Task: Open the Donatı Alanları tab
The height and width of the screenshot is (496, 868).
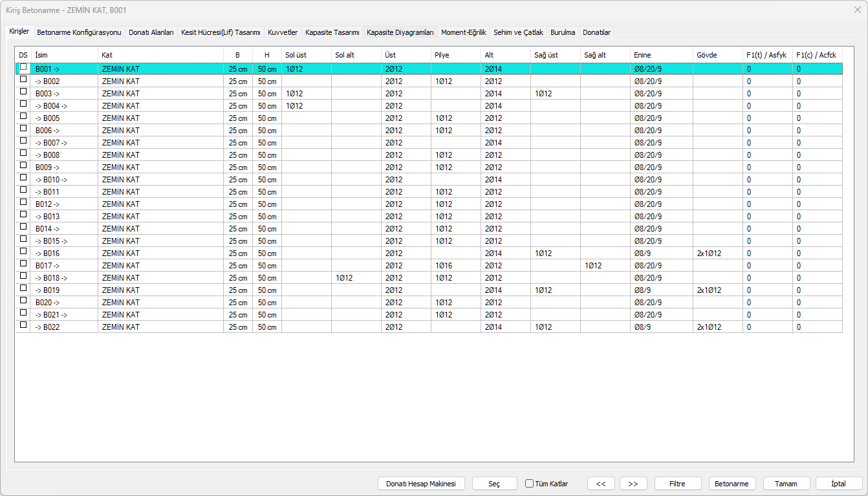Action: pyautogui.click(x=151, y=32)
